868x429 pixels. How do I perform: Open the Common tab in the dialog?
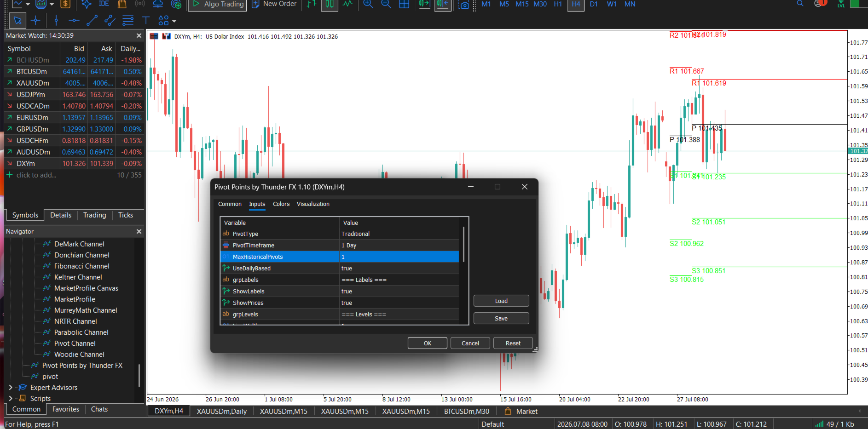coord(230,204)
